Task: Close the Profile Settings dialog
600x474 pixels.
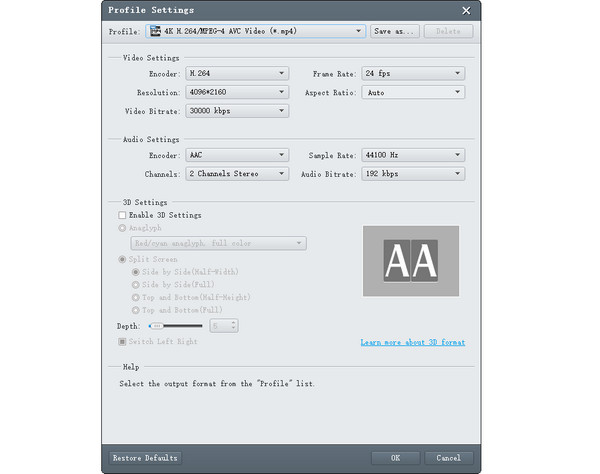Action: coord(466,9)
